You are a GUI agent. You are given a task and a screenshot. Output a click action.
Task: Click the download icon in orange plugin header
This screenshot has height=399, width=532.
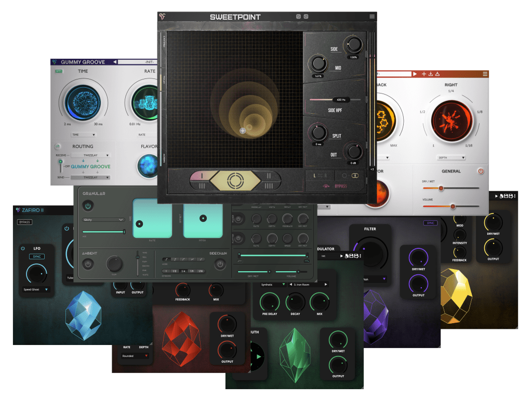tap(431, 74)
